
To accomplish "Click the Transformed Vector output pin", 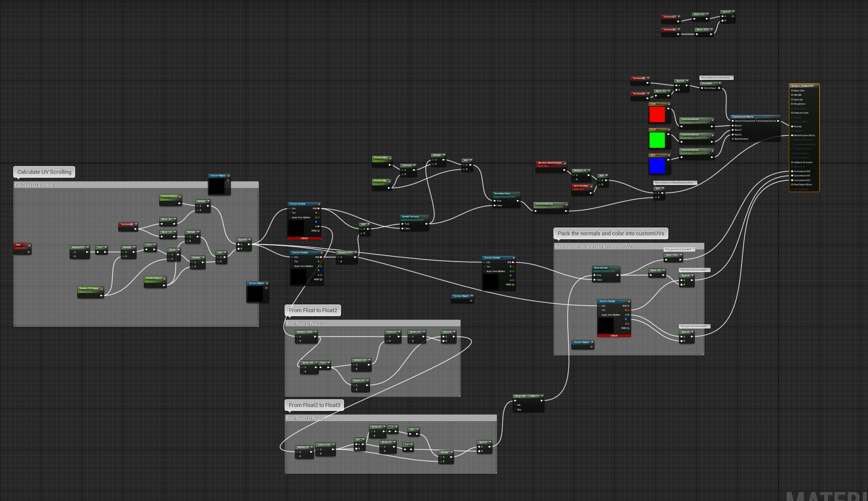I will (778, 121).
